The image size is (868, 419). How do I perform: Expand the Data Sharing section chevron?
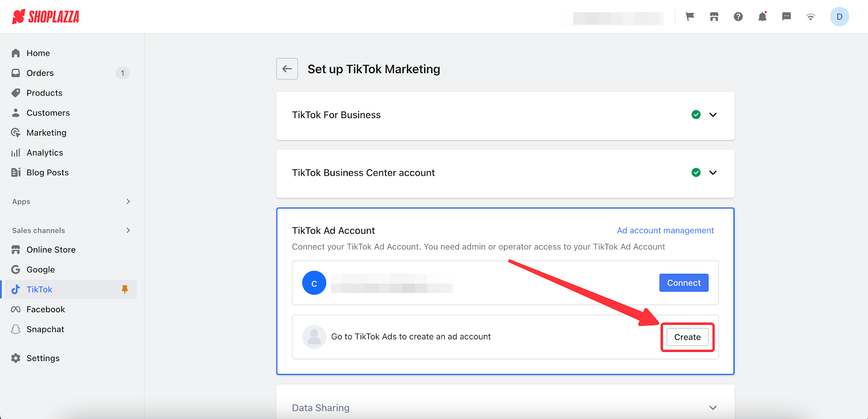point(713,408)
